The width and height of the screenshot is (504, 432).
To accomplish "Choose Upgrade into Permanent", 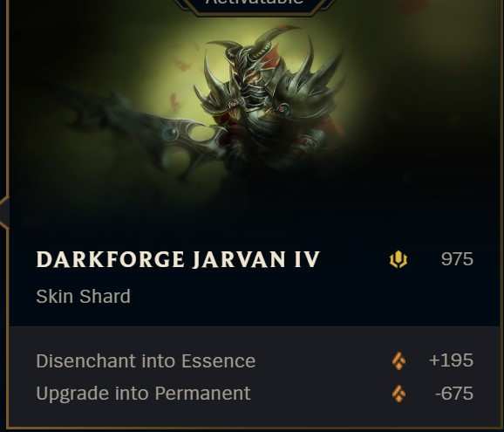I will pos(143,394).
